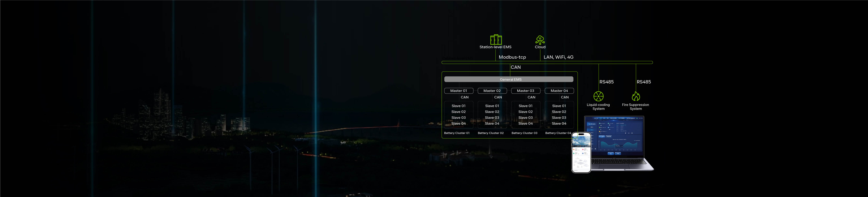This screenshot has height=197, width=868.
Task: Select the General EMS bar
Action: 509,79
